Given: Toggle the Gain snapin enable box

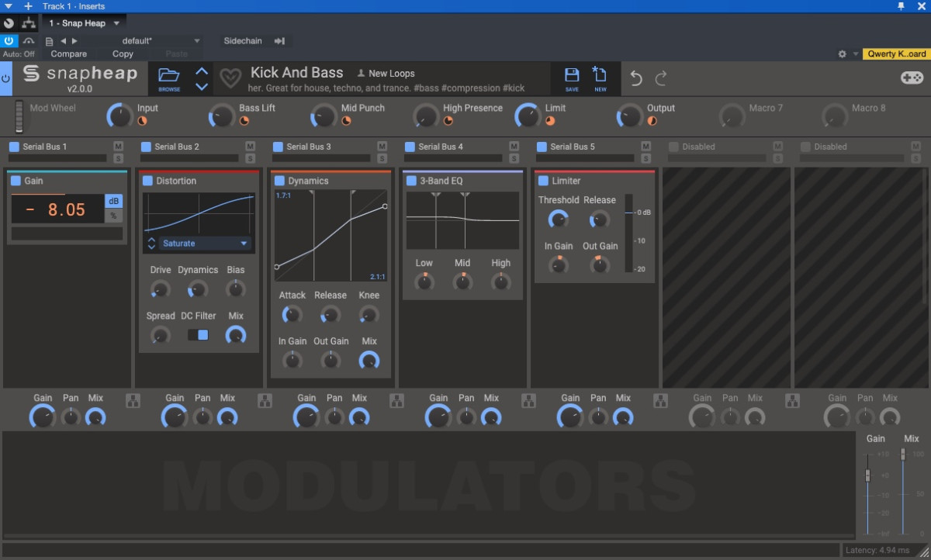Looking at the screenshot, I should click(16, 181).
